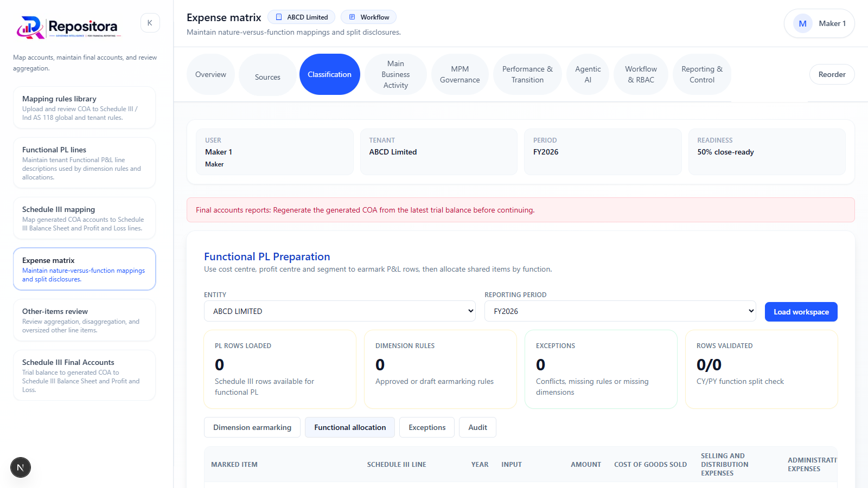Open the Next.js dev tools N badge
Screen dimensions: 868x488
(x=21, y=467)
